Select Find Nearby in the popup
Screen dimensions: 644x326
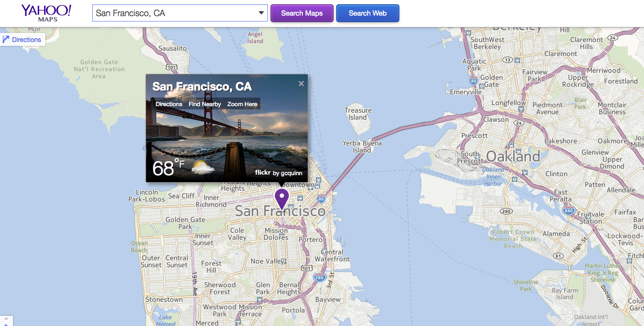[204, 104]
